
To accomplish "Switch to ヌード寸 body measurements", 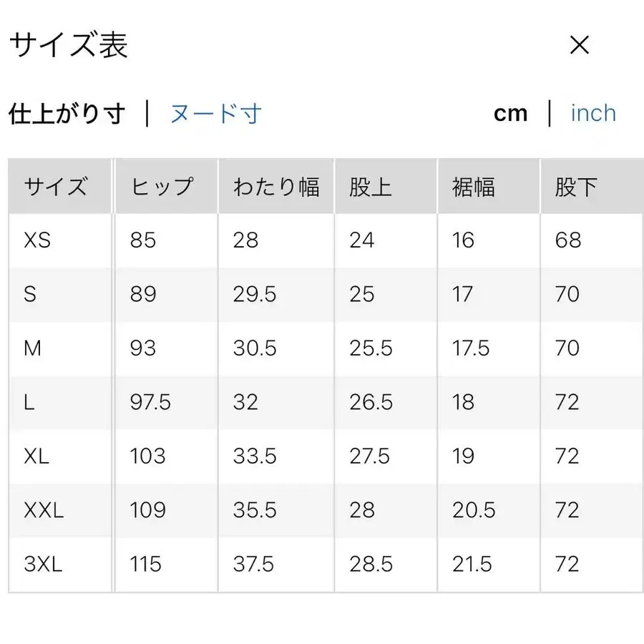I will tap(215, 113).
